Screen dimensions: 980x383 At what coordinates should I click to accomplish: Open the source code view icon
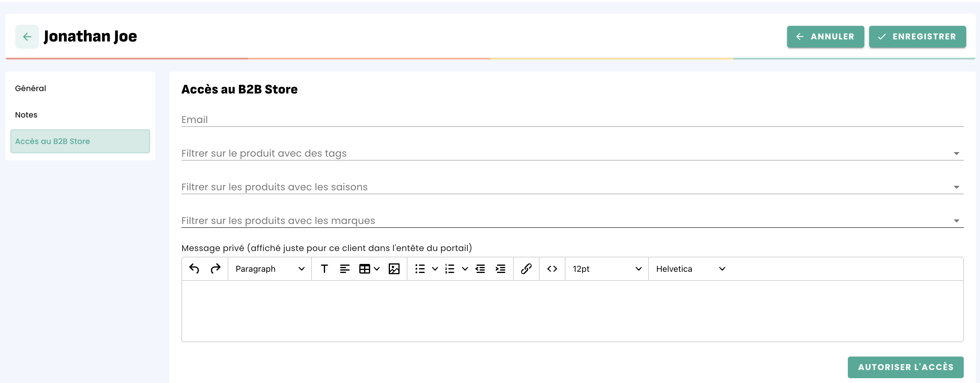pos(552,269)
